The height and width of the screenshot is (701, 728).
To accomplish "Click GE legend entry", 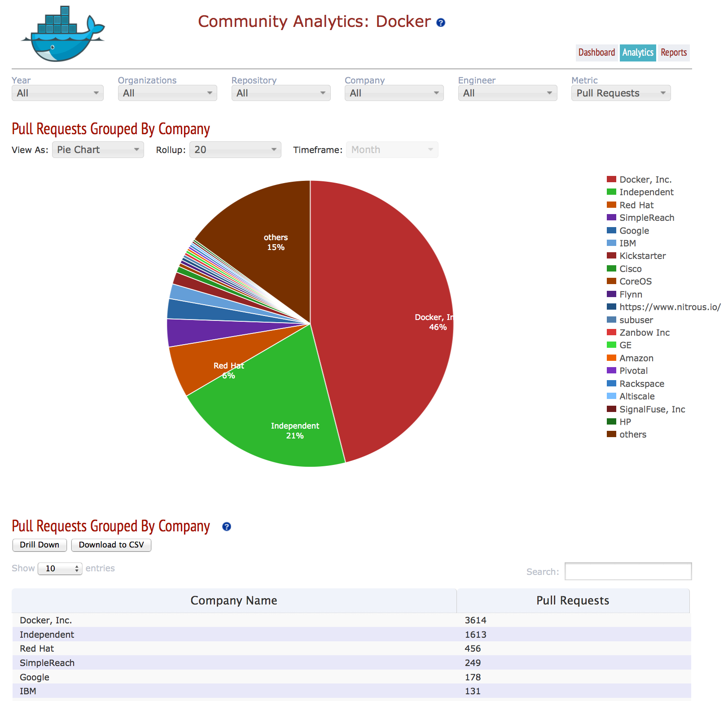I will pos(619,345).
